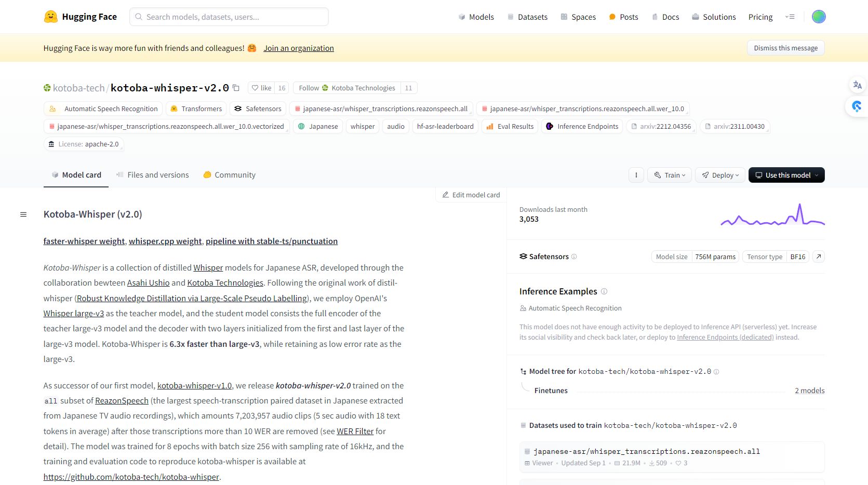Open the whisper.cpp weight link
The height and width of the screenshot is (485, 868).
(x=165, y=241)
